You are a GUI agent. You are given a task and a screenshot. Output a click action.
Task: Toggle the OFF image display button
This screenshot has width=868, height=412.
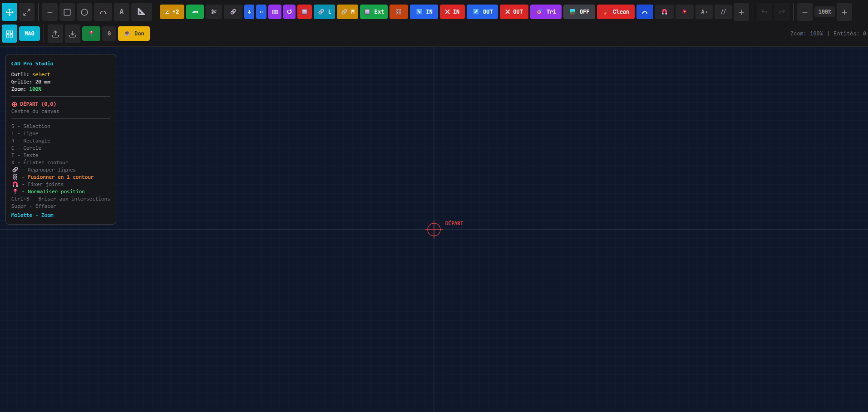tap(579, 12)
